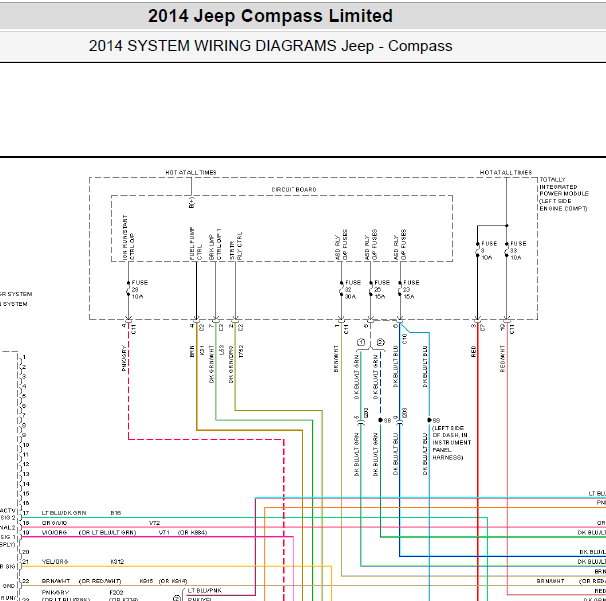
Task: Click the "V72" circuit code
Action: 154,523
